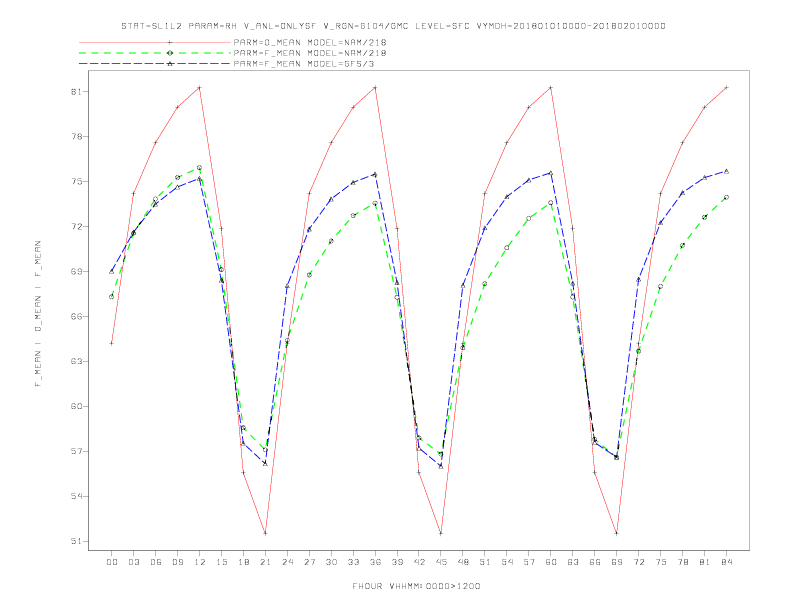Click x-axis forecast hour label 39

[397, 562]
